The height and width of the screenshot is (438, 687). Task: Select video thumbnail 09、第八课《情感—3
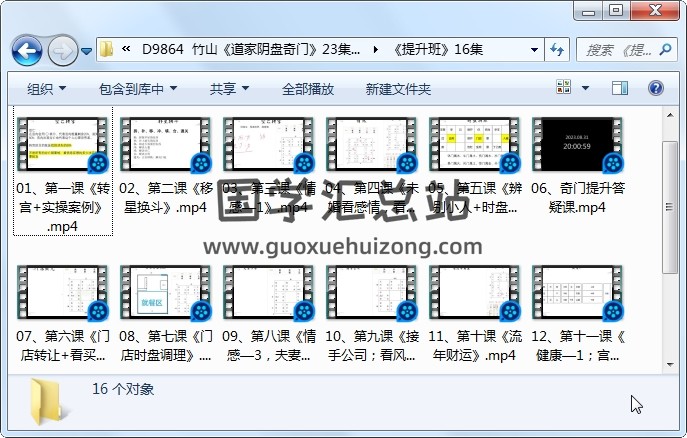(x=268, y=292)
